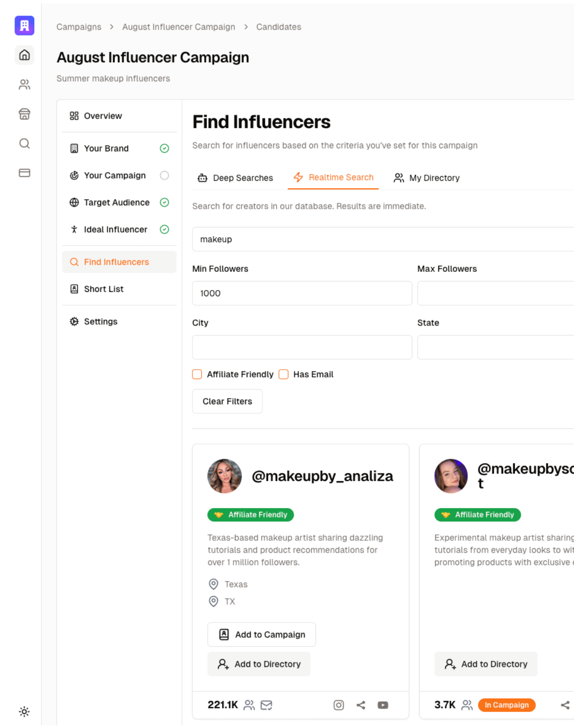Viewport: 574px width, 728px height.
Task: Click the Min Followers input field
Action: 302,293
